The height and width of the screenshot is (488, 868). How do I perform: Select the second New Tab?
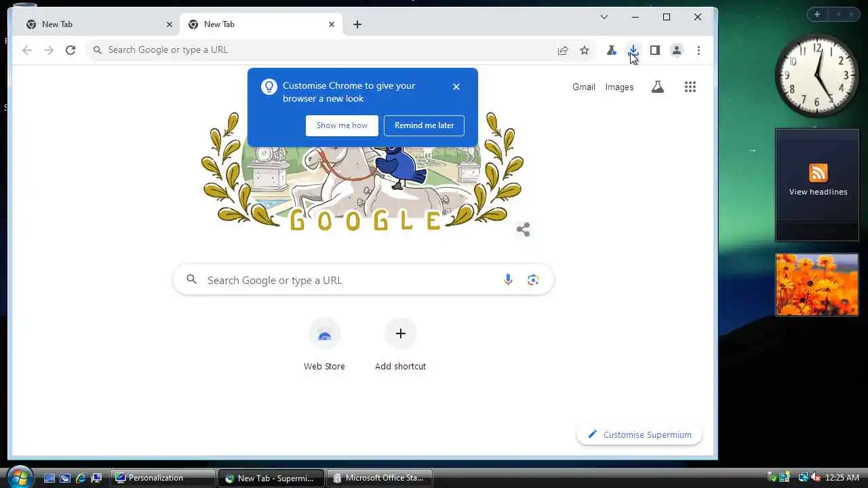click(260, 24)
